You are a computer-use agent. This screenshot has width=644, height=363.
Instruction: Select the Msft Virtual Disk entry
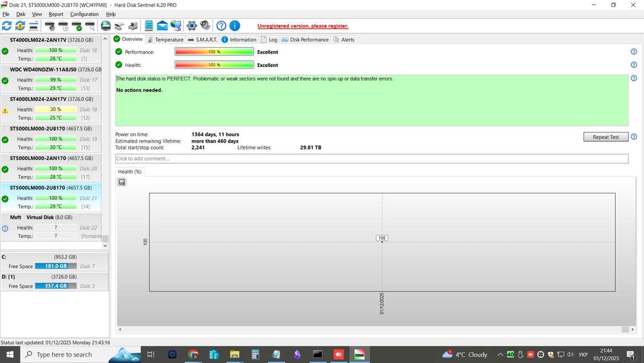52,226
